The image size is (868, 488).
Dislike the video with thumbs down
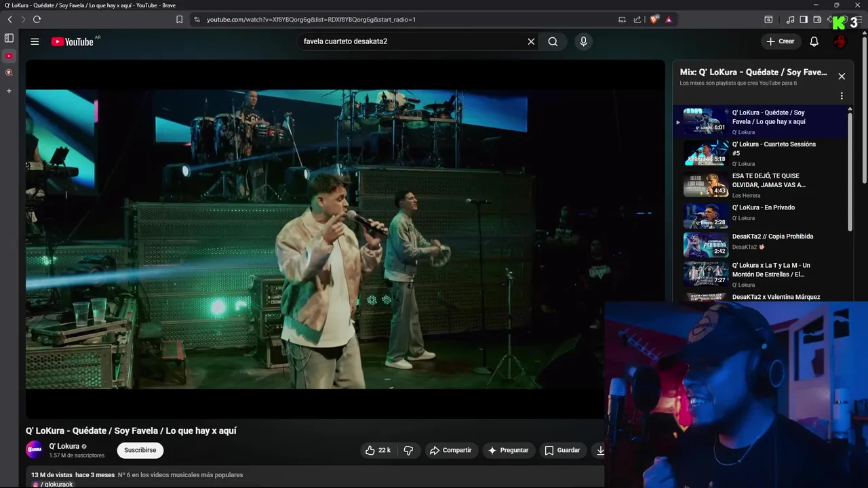click(408, 450)
